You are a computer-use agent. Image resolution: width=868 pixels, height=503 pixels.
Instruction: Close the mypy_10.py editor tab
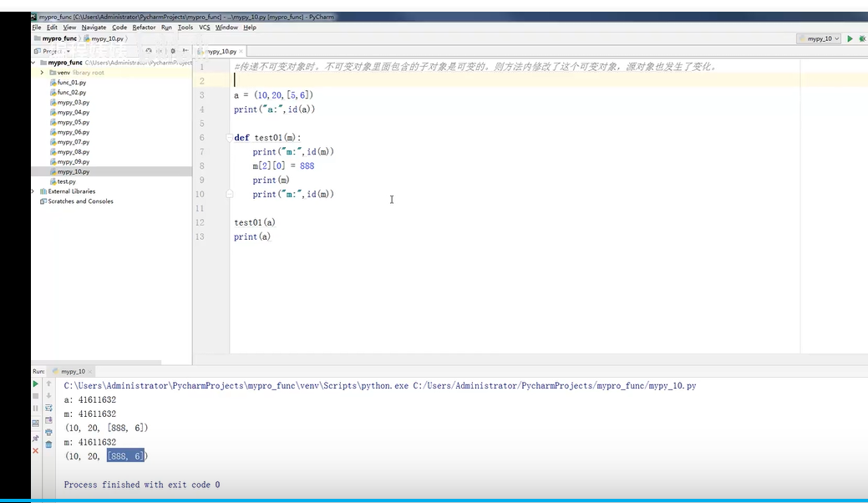(x=241, y=51)
